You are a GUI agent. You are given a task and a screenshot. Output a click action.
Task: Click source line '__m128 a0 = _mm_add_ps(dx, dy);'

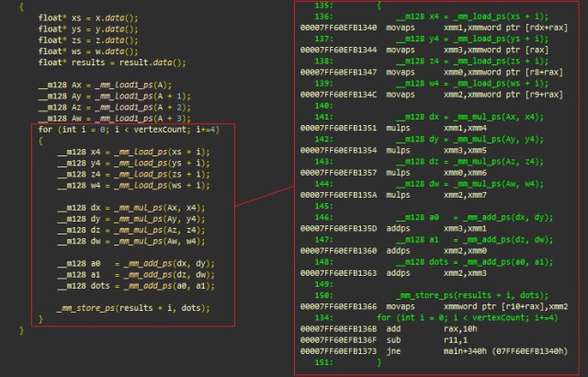click(x=136, y=264)
